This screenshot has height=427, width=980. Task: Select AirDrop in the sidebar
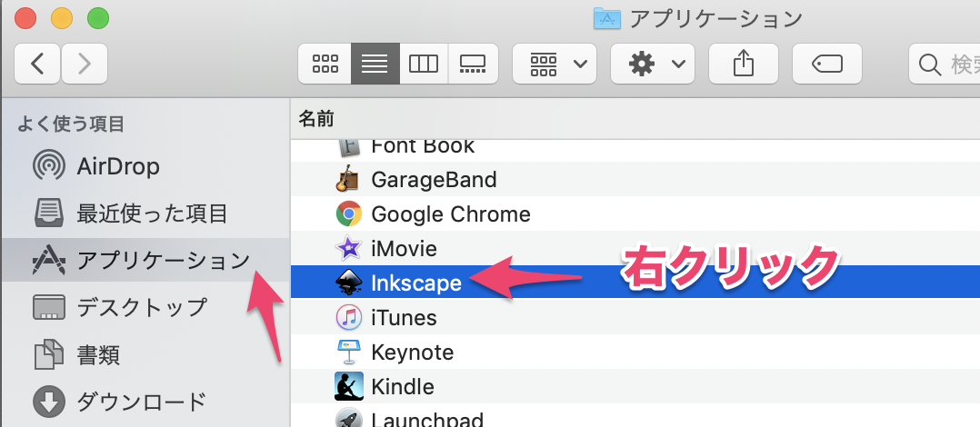pyautogui.click(x=145, y=166)
